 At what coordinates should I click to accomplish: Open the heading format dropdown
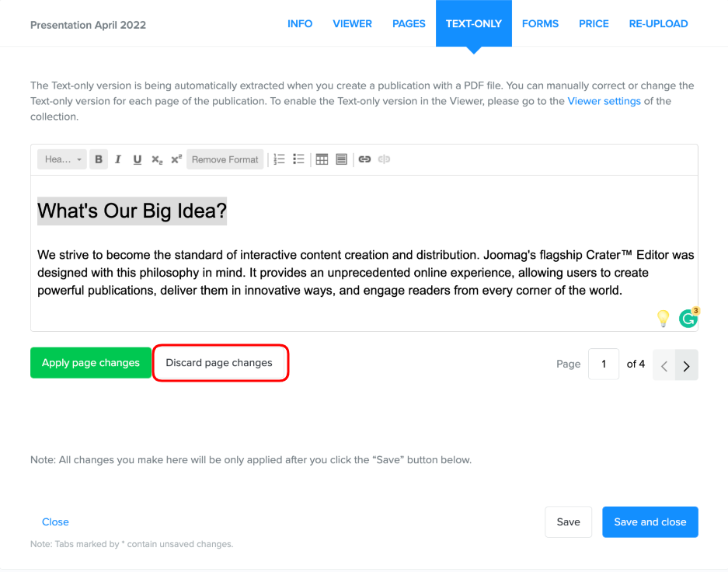pos(62,159)
